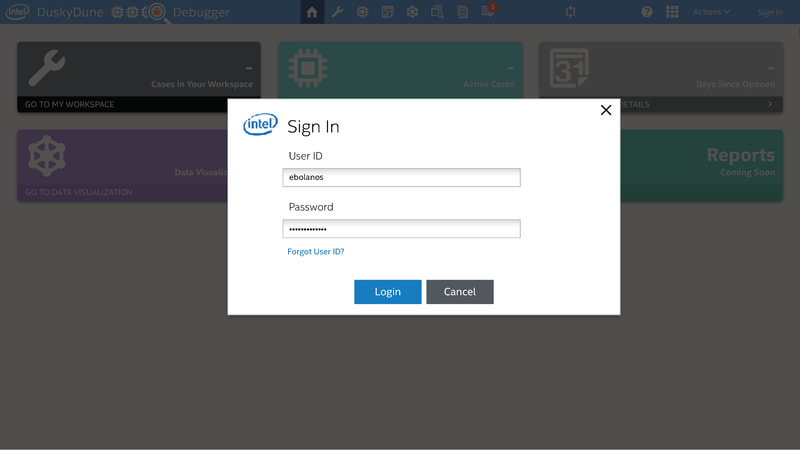Click chevron arrow on Days Since Opened card
Screen dimensions: 800x450
point(770,104)
